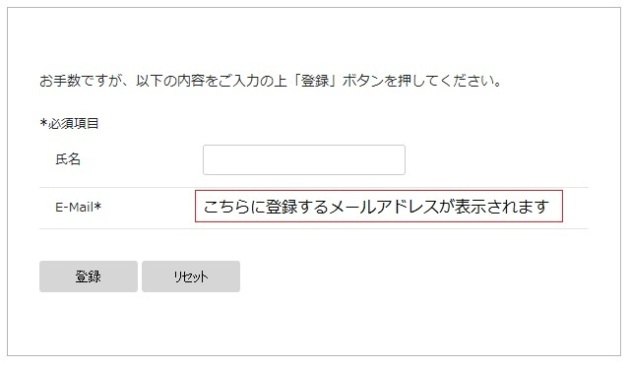Click the *必須項目 required note
Screen dimensions: 630x367
click(70, 123)
